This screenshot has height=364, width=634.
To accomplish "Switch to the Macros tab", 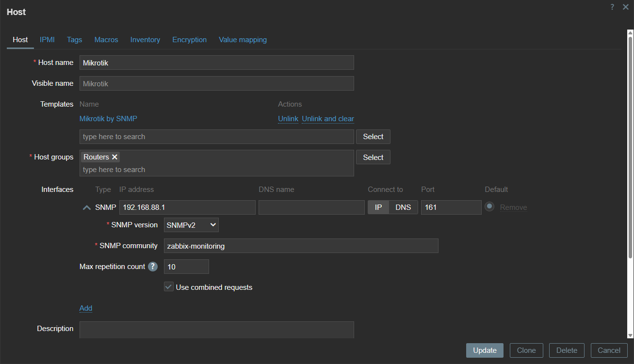I will 106,40.
